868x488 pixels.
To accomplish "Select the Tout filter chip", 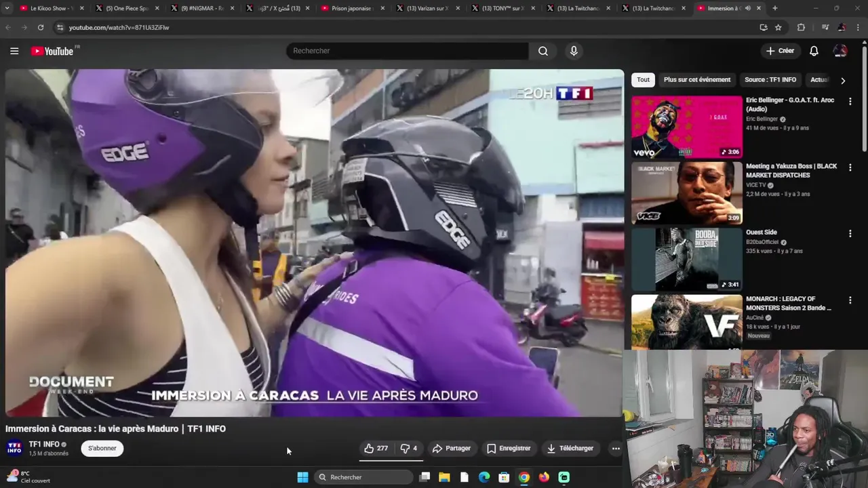I will tap(643, 79).
